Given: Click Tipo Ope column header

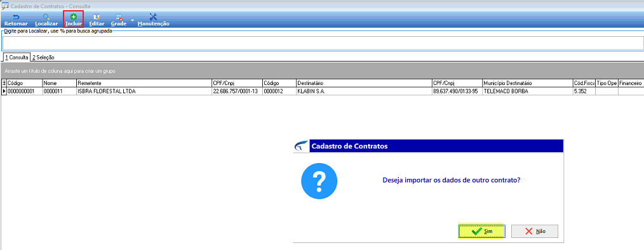Looking at the screenshot, I should pyautogui.click(x=607, y=83).
